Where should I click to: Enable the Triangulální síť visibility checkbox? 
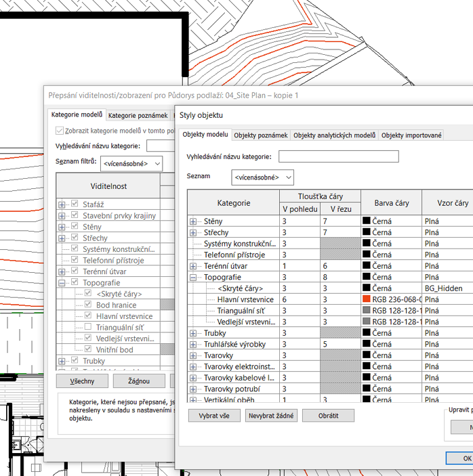(88, 327)
